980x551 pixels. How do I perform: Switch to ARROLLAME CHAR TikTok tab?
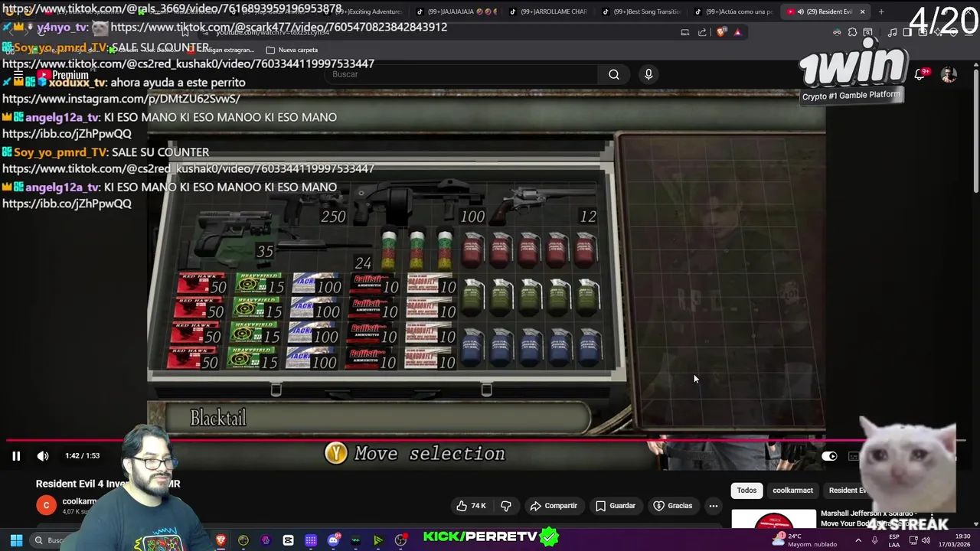[547, 11]
